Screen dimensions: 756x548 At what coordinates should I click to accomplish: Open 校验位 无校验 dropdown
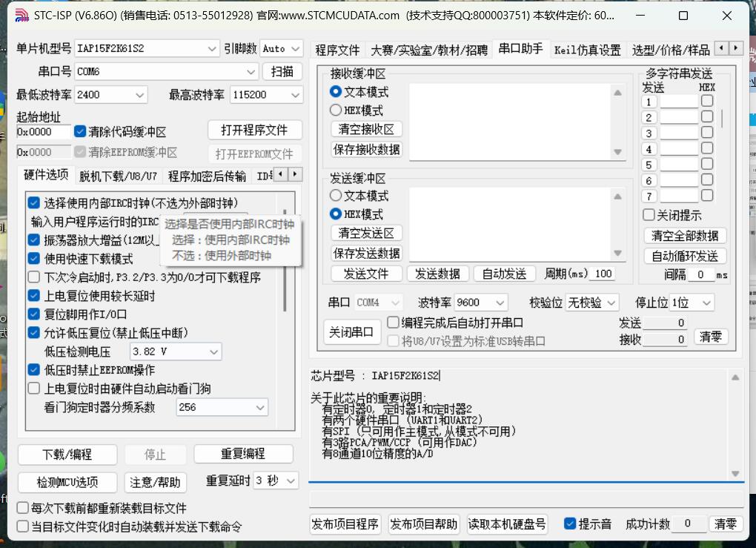click(591, 303)
